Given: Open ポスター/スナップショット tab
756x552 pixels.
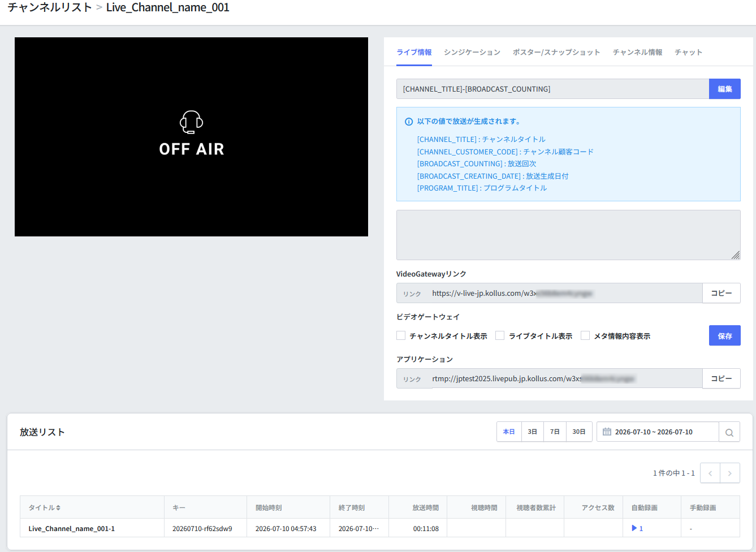Looking at the screenshot, I should click(x=556, y=52).
